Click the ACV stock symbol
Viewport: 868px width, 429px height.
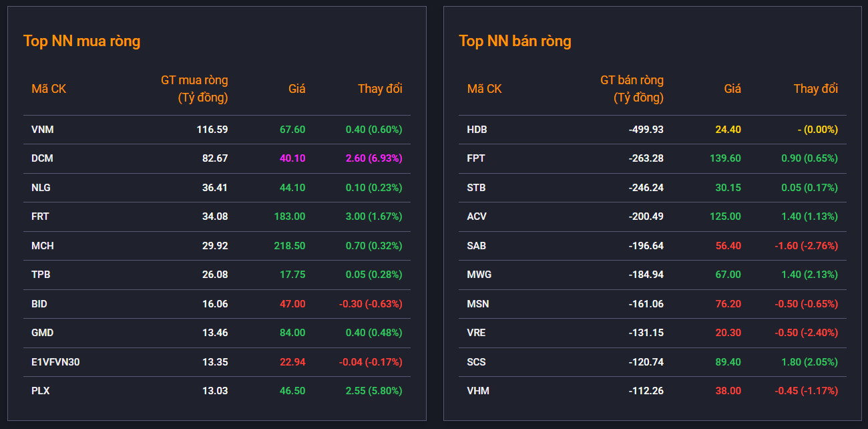[477, 217]
